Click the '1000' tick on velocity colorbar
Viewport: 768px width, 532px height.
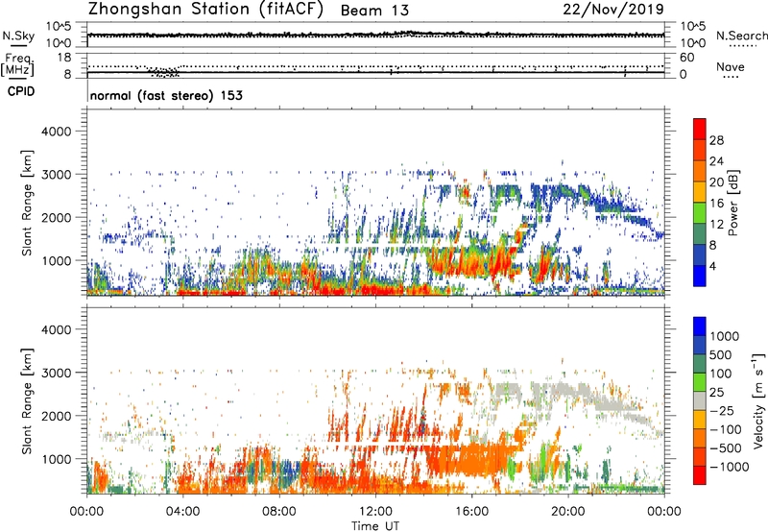[725, 336]
